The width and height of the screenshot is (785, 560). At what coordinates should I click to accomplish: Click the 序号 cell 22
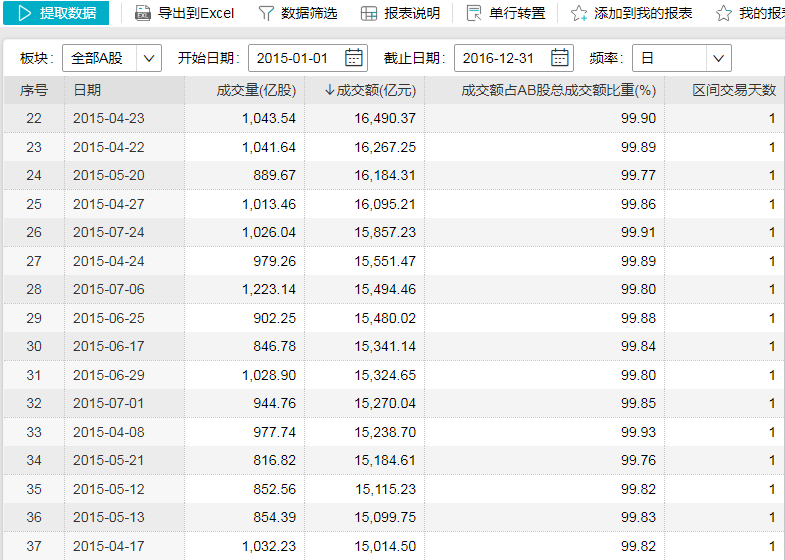[x=34, y=119]
